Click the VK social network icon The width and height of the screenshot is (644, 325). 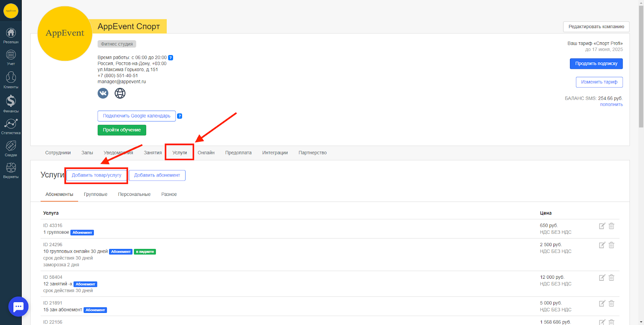(103, 93)
